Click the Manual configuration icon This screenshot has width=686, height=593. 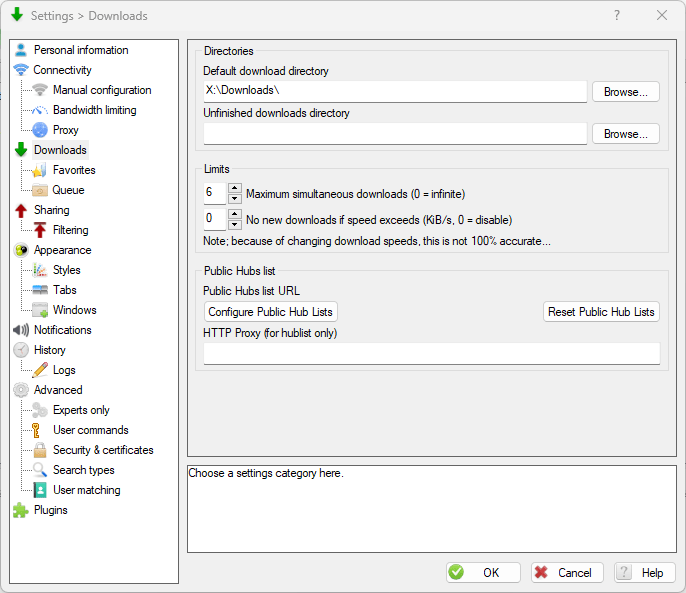[x=40, y=90]
